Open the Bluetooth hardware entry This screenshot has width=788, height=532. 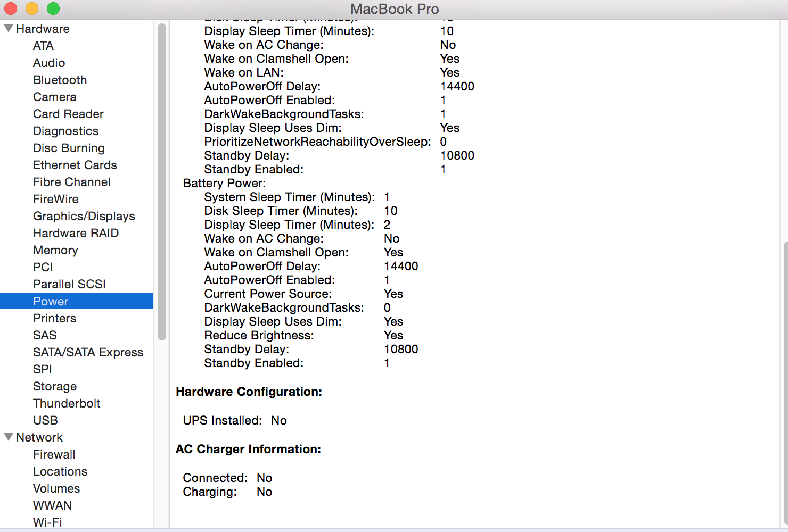(x=60, y=80)
